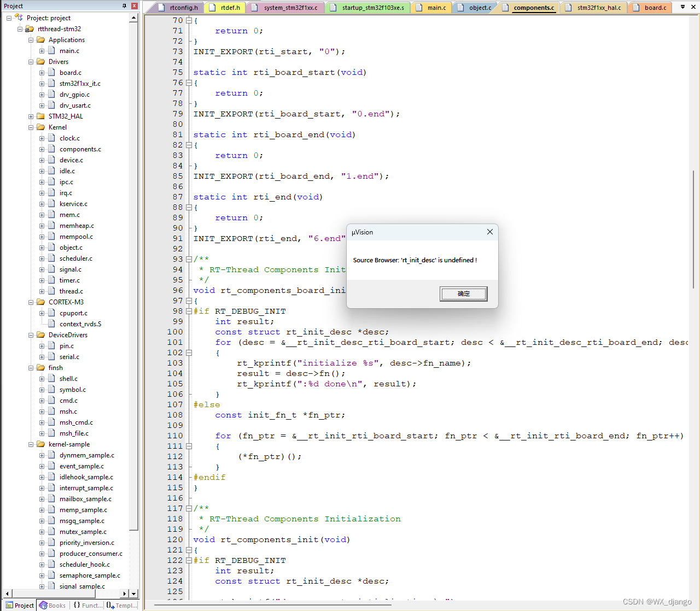Select pin.c under DeviceDrivers
The width and height of the screenshot is (700, 611).
67,345
